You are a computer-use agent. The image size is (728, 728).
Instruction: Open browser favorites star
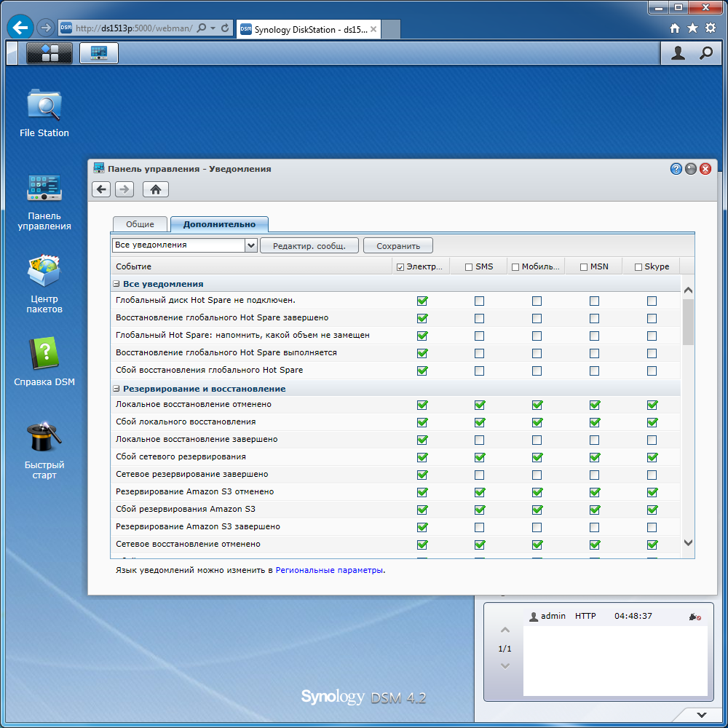(x=692, y=28)
